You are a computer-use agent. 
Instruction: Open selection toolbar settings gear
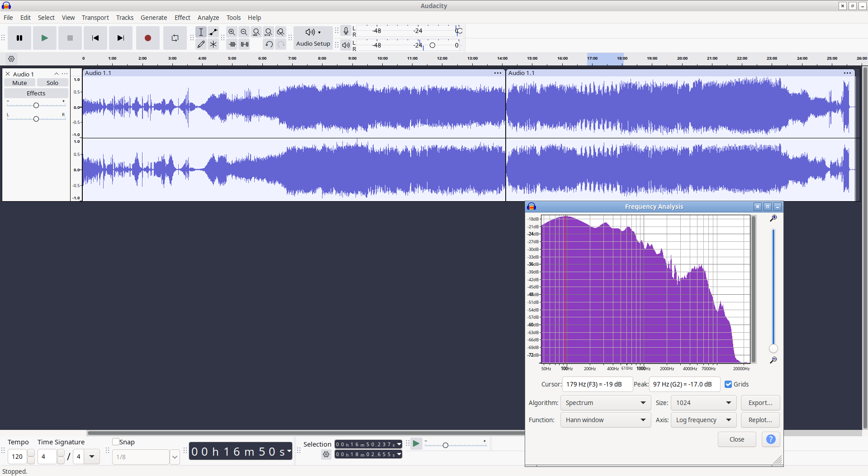coord(326,455)
